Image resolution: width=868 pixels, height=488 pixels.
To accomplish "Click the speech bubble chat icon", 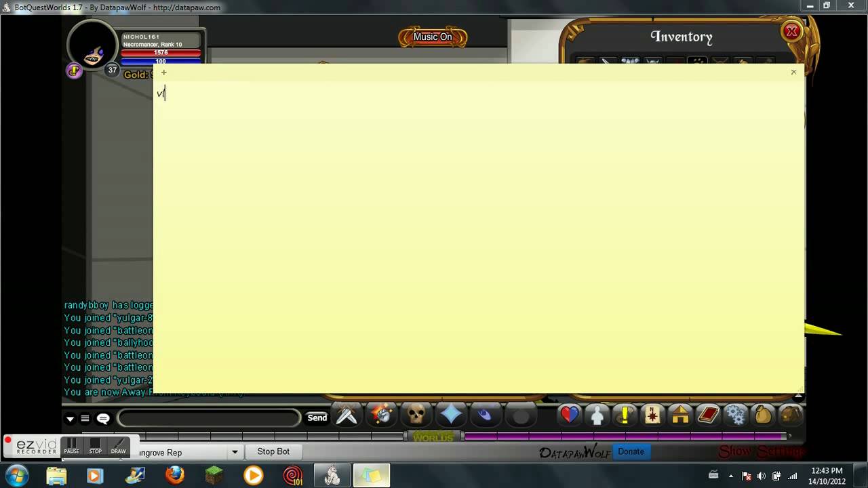I will coord(103,418).
